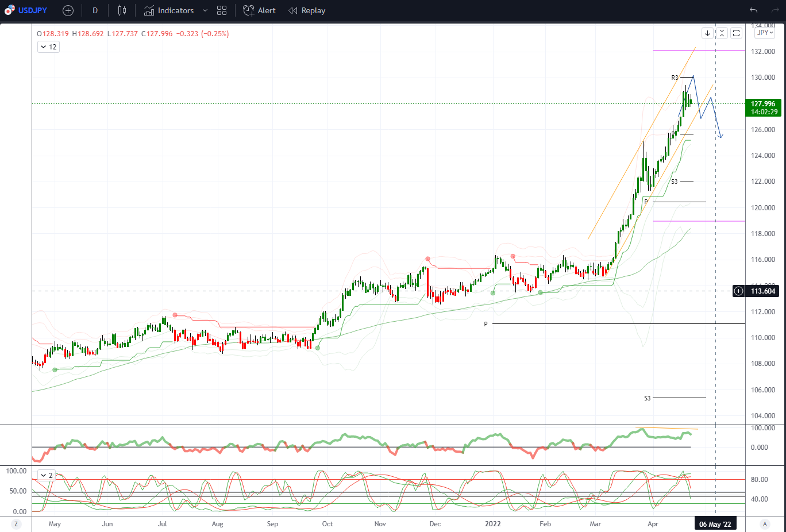The height and width of the screenshot is (532, 786).
Task: Click 130.000 on the price scale
Action: point(763,78)
